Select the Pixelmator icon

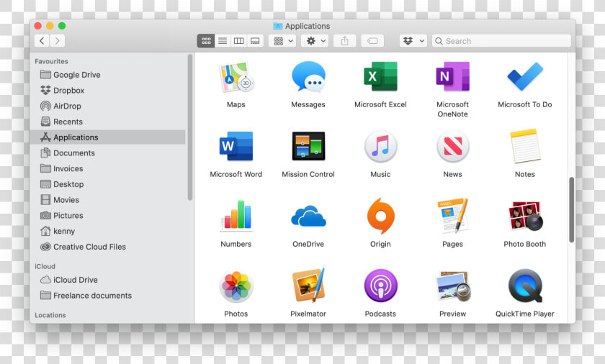tap(308, 286)
